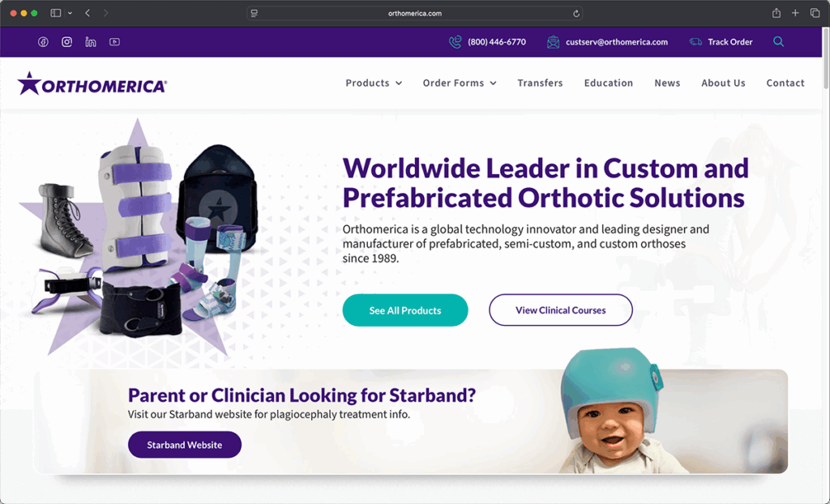Open a new tab with plus icon
This screenshot has width=830, height=504.
[795, 13]
